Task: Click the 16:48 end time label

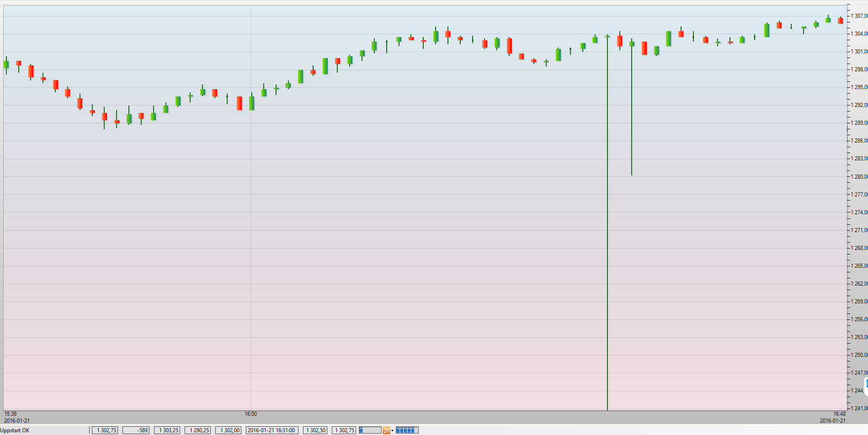Action: (839, 414)
